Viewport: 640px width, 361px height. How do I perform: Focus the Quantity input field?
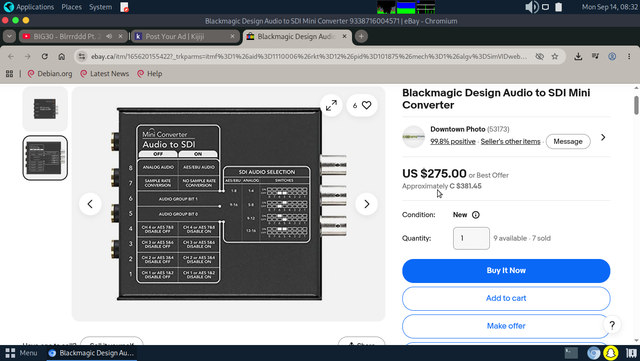click(471, 238)
